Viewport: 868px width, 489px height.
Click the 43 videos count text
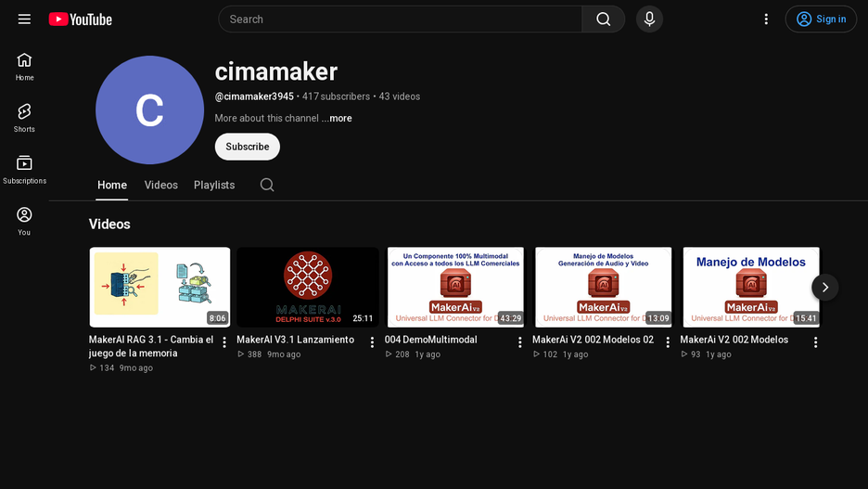(400, 97)
